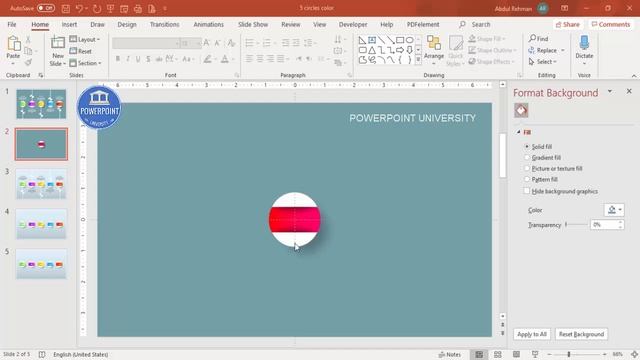
Task: Open the Layout dropdown
Action: (84, 39)
